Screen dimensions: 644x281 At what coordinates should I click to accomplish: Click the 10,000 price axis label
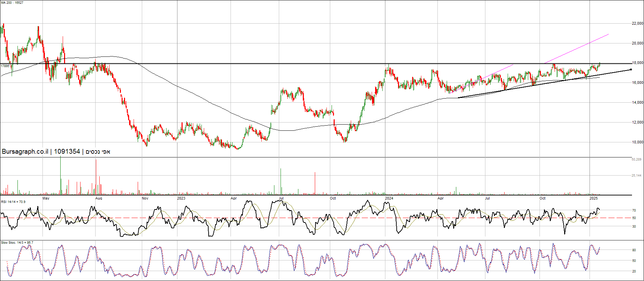coord(637,142)
